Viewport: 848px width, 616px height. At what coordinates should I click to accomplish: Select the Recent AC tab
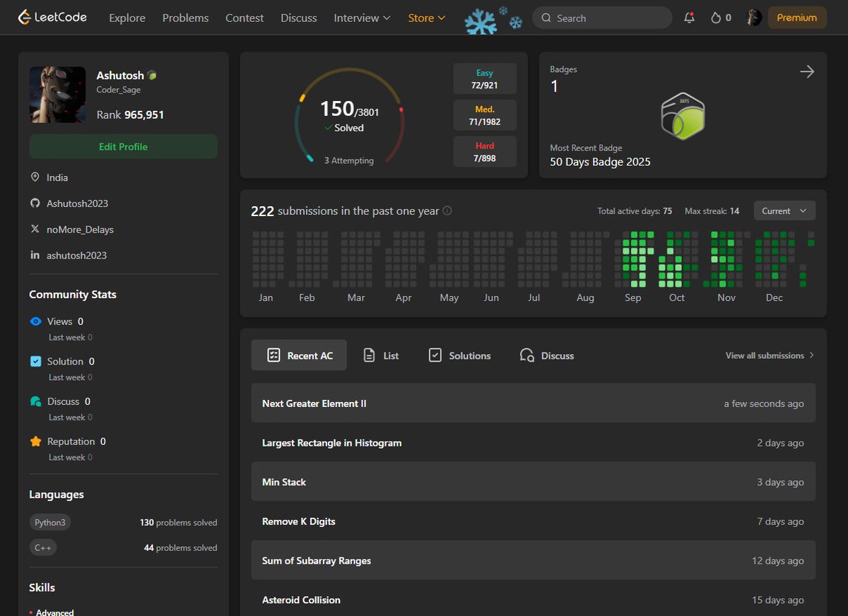pyautogui.click(x=299, y=355)
